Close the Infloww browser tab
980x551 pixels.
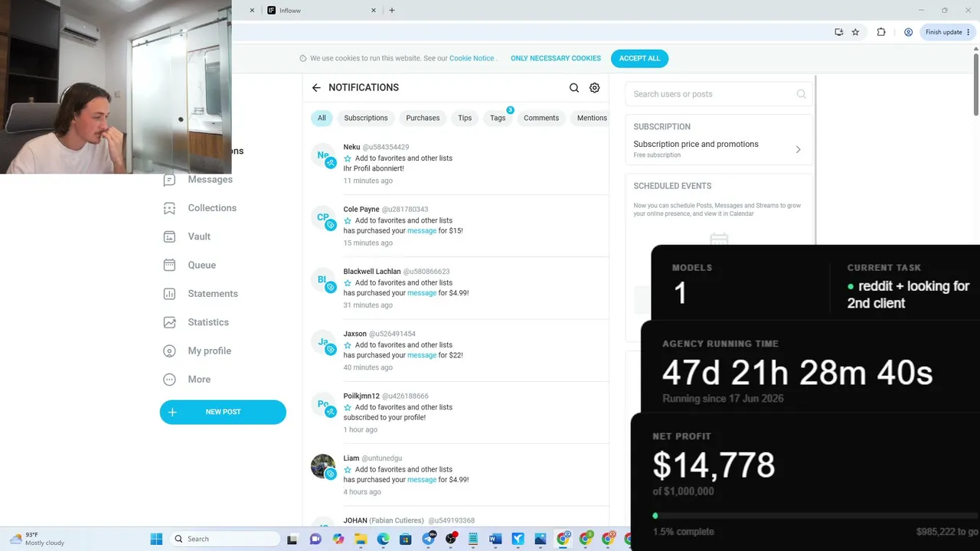(374, 11)
